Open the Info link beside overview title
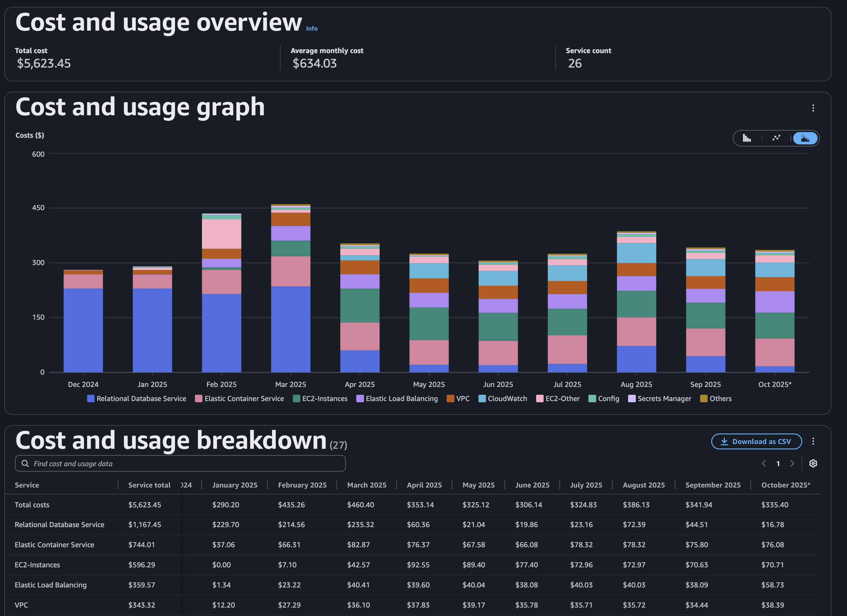847x616 pixels. pyautogui.click(x=312, y=29)
